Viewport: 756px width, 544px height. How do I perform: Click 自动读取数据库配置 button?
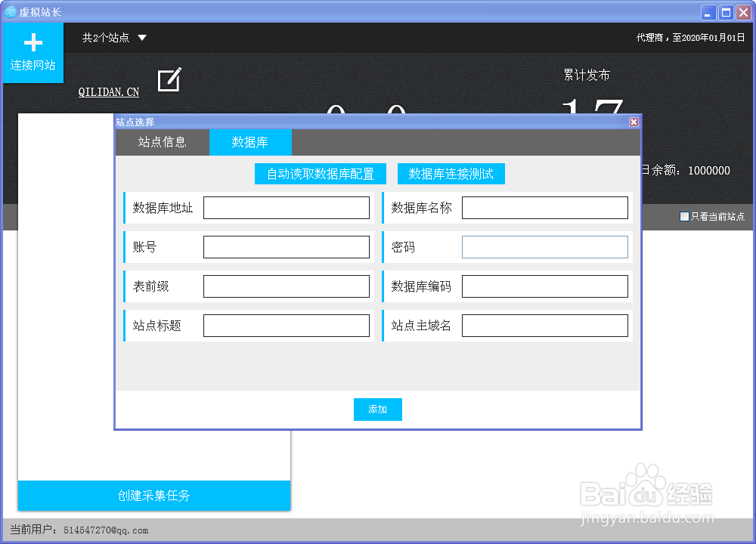(x=321, y=174)
